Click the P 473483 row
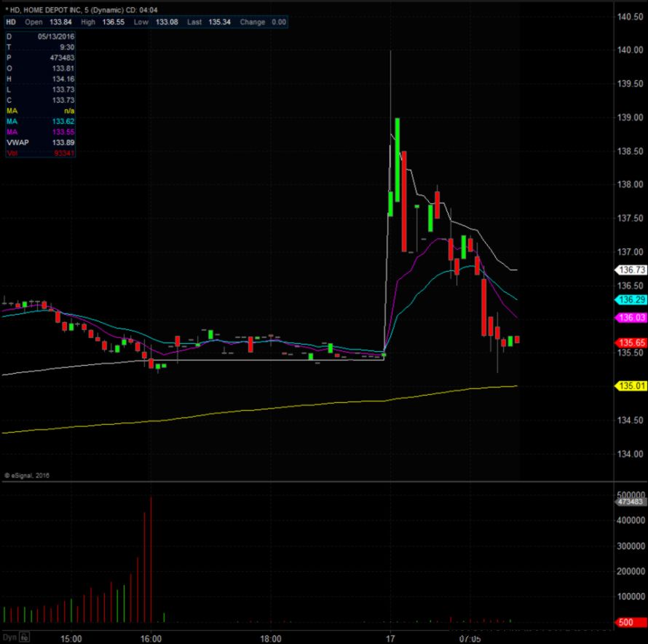The height and width of the screenshot is (644, 648). click(40, 58)
